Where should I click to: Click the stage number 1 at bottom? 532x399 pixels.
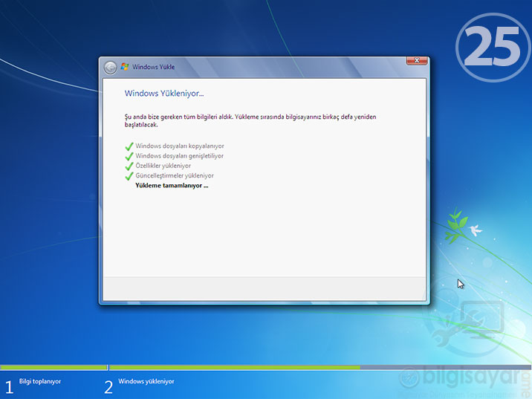click(x=9, y=387)
